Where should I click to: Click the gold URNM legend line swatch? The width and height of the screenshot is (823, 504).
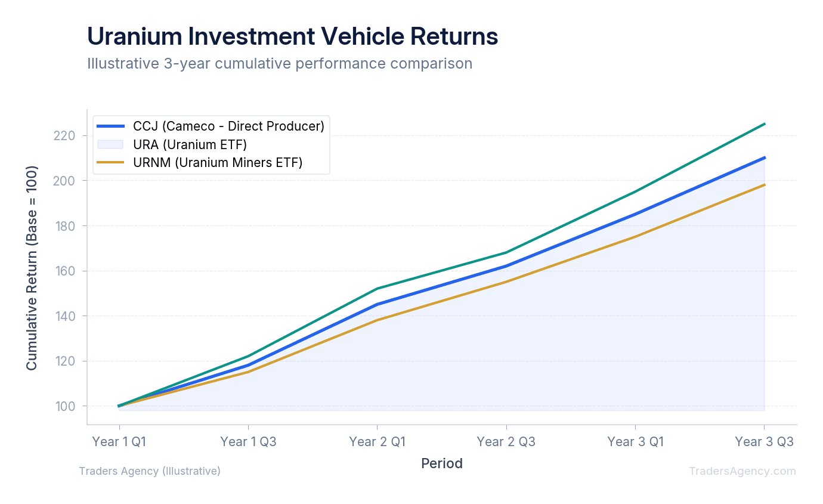pyautogui.click(x=110, y=162)
